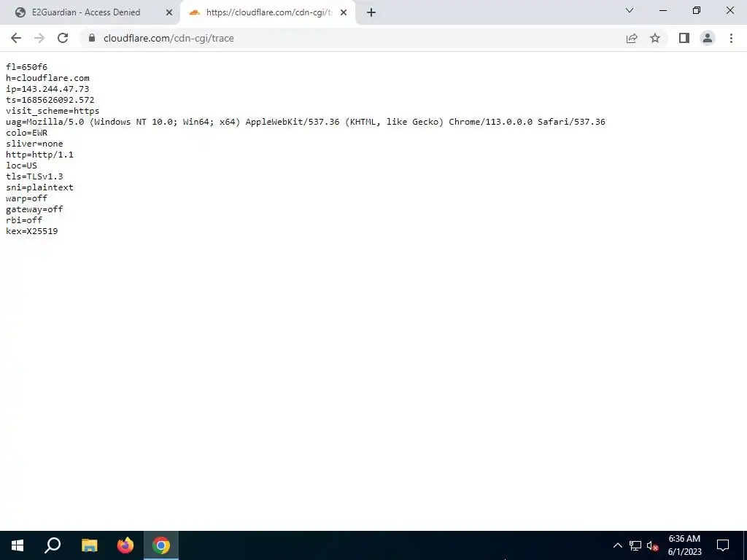Open the Chrome profile menu

click(708, 38)
